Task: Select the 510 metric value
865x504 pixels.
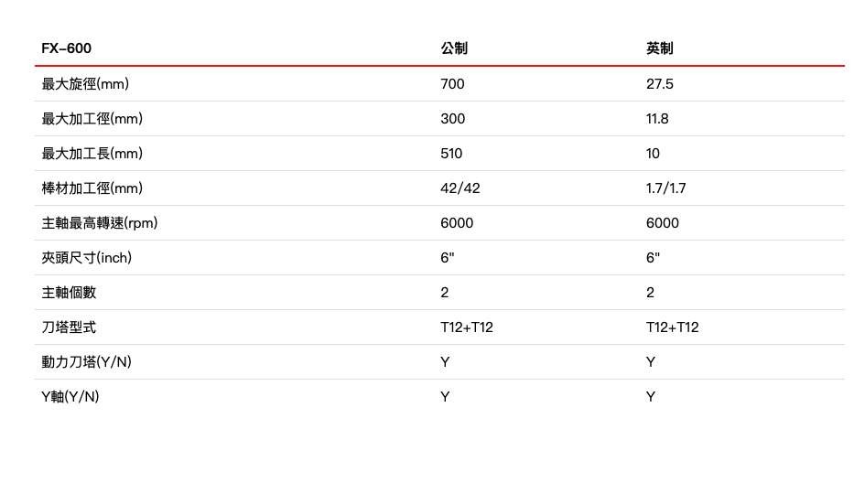Action: click(x=451, y=154)
